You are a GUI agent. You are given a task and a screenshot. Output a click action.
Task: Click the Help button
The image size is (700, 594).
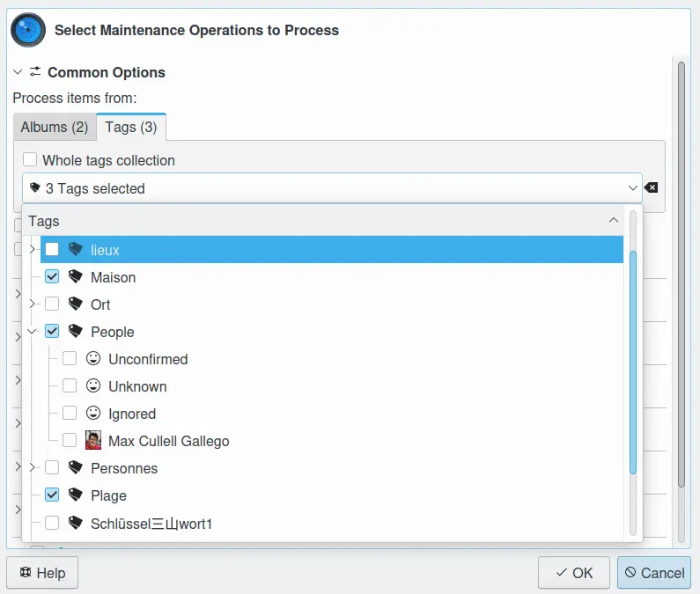[x=42, y=573]
